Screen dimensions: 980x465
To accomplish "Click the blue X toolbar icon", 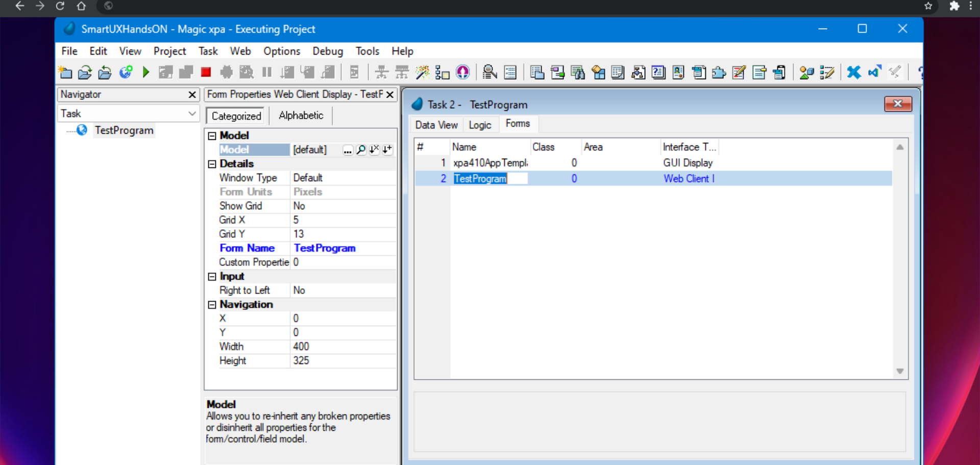I will 853,72.
